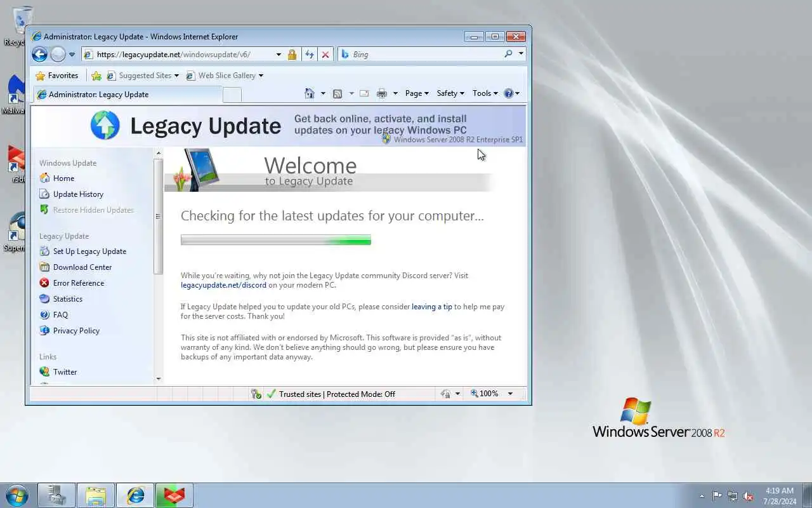Click the sidebar scrollbar down arrow
Viewport: 812px width, 508px height.
[159, 379]
